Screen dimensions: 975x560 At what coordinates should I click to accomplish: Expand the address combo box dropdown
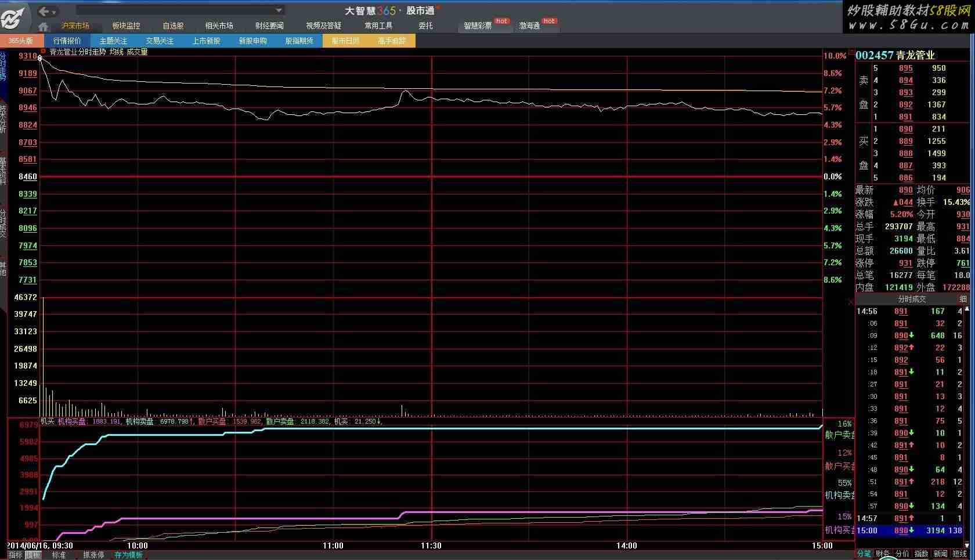point(279,10)
